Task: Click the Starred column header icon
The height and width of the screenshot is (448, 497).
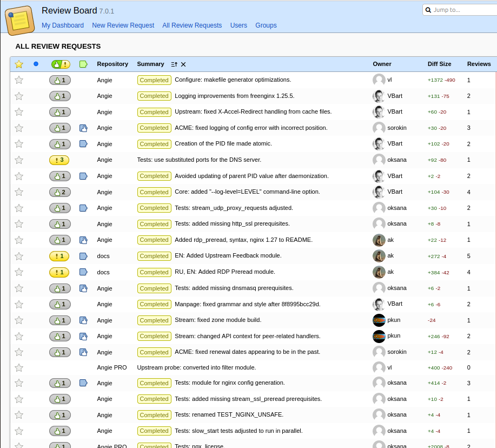Action: [19, 64]
